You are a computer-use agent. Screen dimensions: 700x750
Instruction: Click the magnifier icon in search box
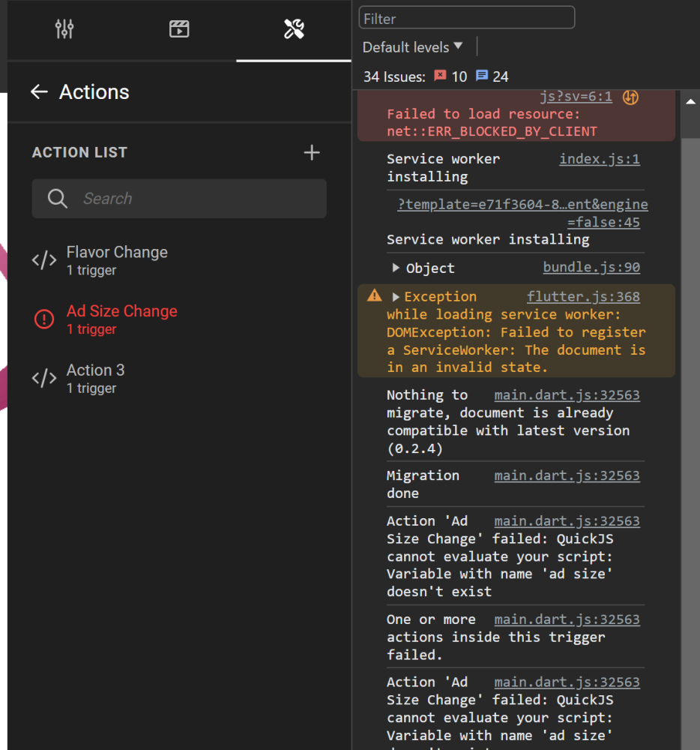pyautogui.click(x=58, y=199)
